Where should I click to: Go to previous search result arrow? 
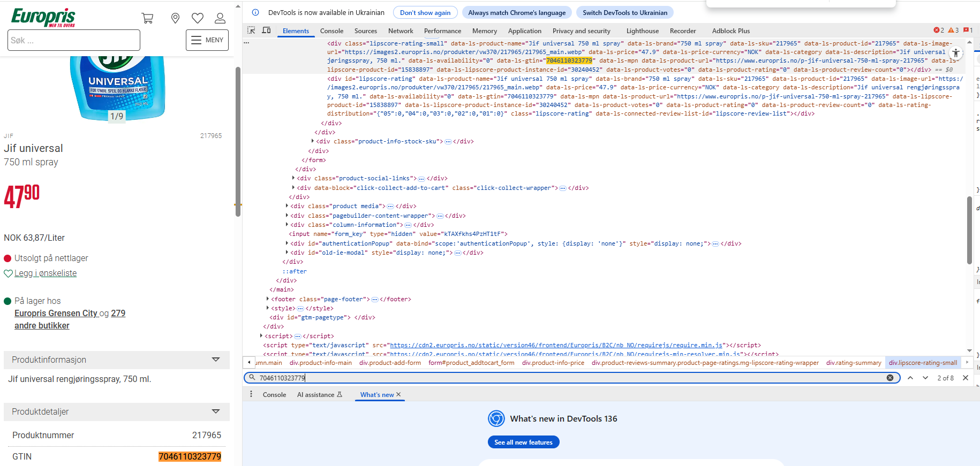tap(910, 378)
